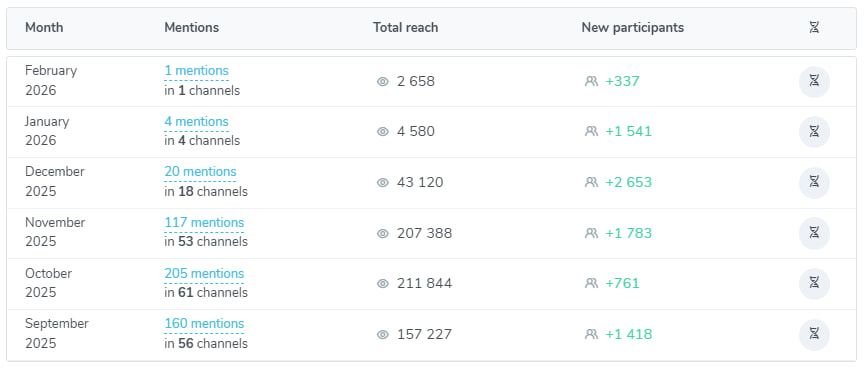Click the DNA icon in the table header
The image size is (867, 372).
click(x=814, y=28)
